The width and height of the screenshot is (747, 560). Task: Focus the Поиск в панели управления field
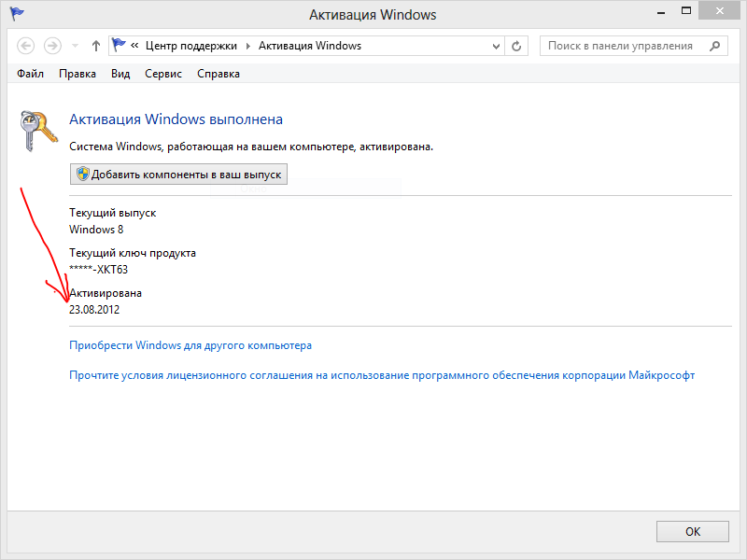634,46
